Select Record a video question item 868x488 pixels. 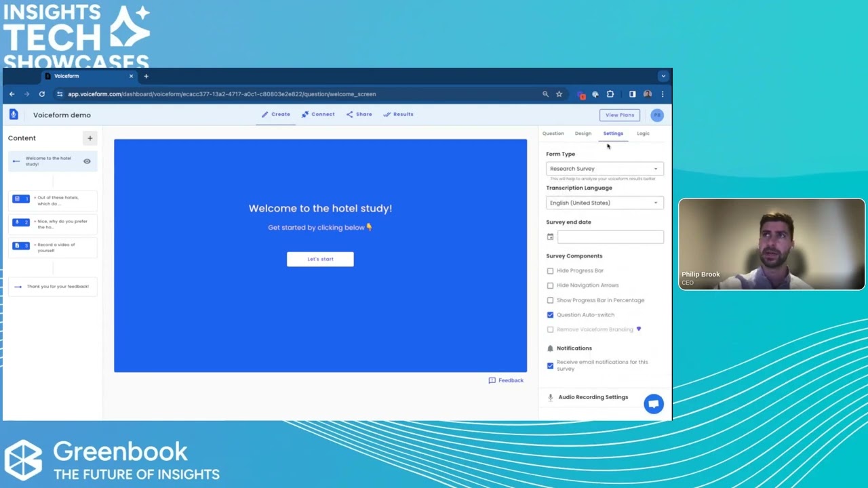click(x=53, y=247)
